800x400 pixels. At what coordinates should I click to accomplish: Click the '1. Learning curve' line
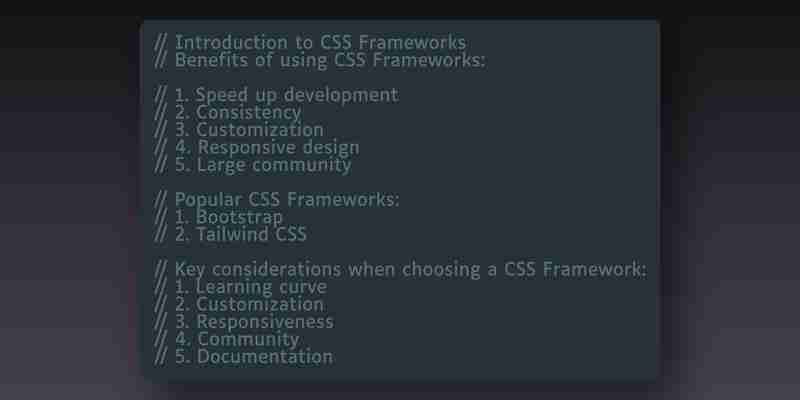(x=240, y=287)
